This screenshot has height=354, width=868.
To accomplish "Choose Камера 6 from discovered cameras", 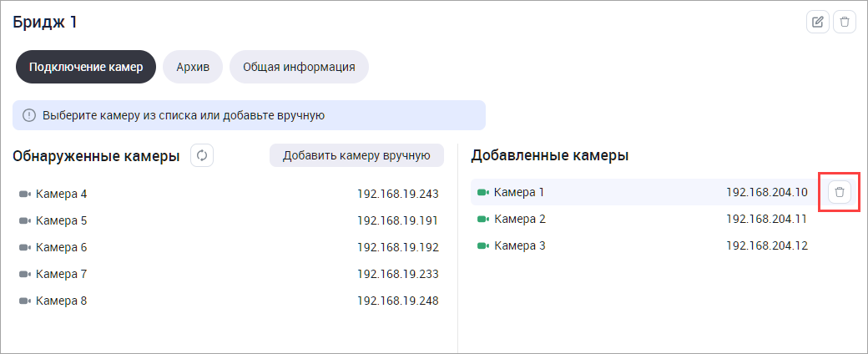I will coord(61,247).
